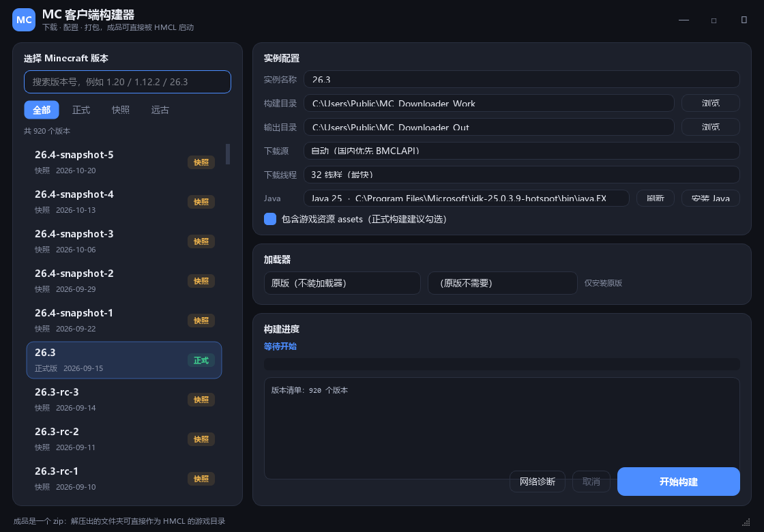Screen dimensions: 764x532
Task: Select version 26.4-snapshot-5 in list
Action: pos(123,162)
